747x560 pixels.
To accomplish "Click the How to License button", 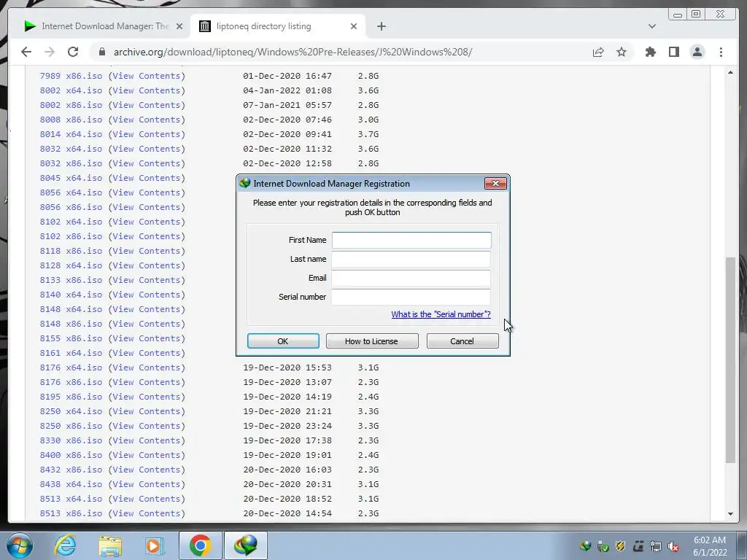I will (x=371, y=341).
